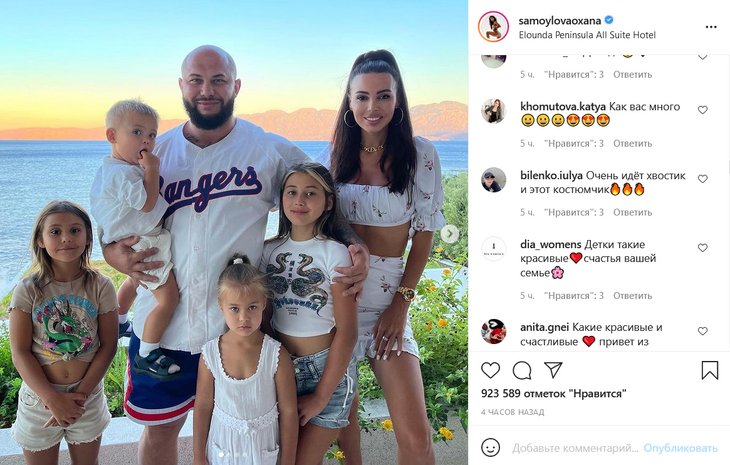Reply to khomutova.katya's comment
Image resolution: width=730 pixels, height=465 pixels.
pyautogui.click(x=632, y=143)
